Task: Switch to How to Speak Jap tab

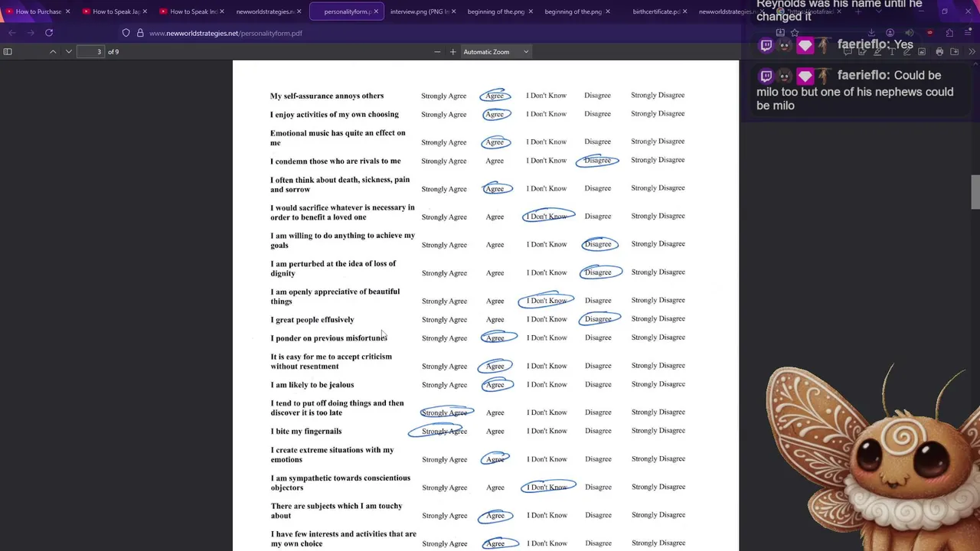Action: click(115, 11)
